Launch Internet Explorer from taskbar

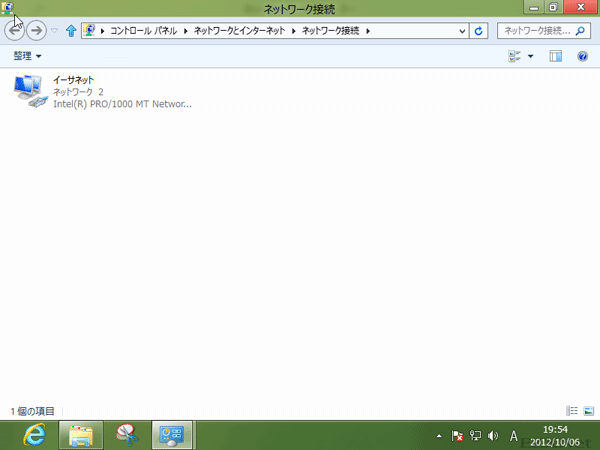pos(34,435)
